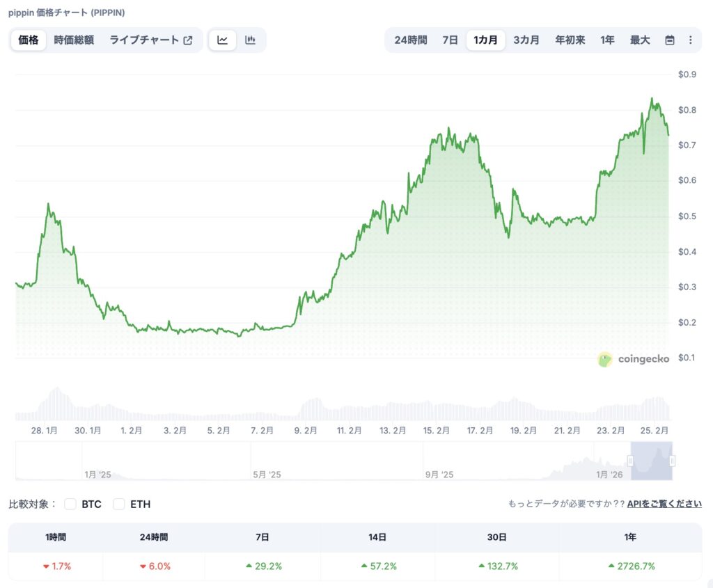Viewport: 713px width, 588px height.
Task: Choose the 3カ月 time range
Action: 526,40
